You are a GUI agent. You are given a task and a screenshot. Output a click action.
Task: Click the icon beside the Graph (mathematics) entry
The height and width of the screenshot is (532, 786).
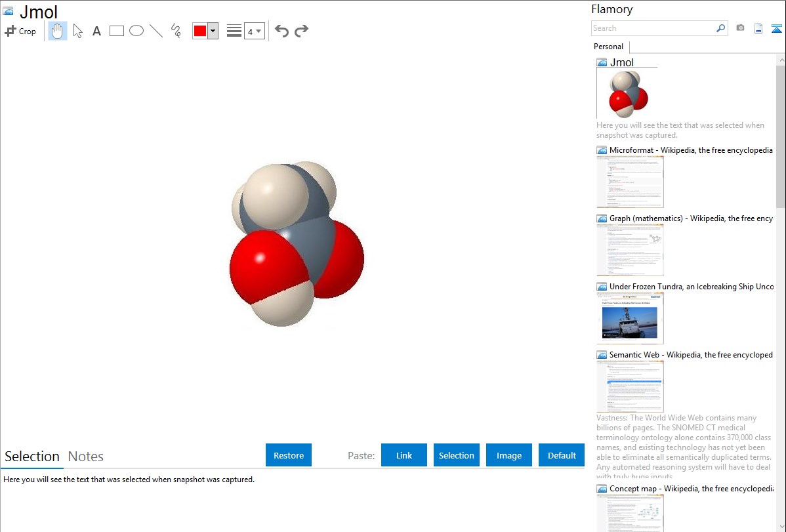(x=602, y=218)
